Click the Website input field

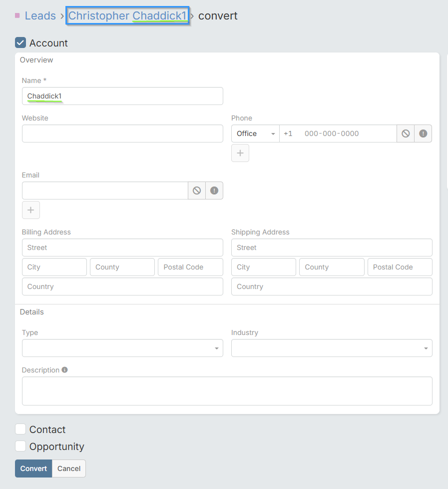pyautogui.click(x=122, y=133)
